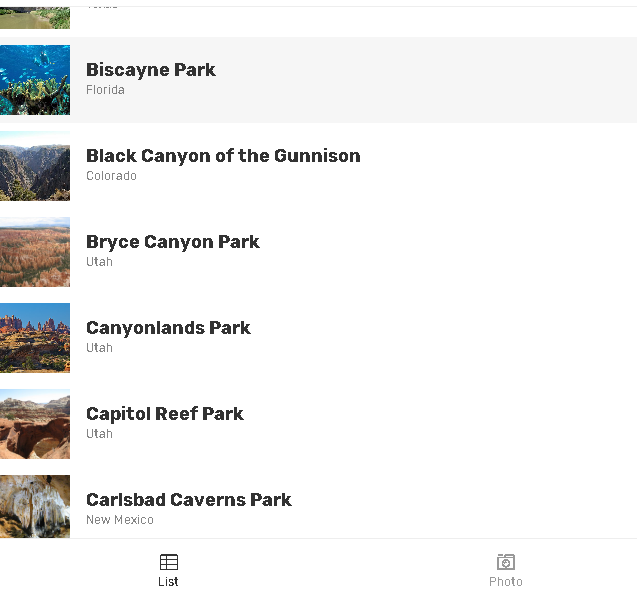The height and width of the screenshot is (599, 637).
Task: Click Utah under Canyonlands Park
Action: (99, 348)
